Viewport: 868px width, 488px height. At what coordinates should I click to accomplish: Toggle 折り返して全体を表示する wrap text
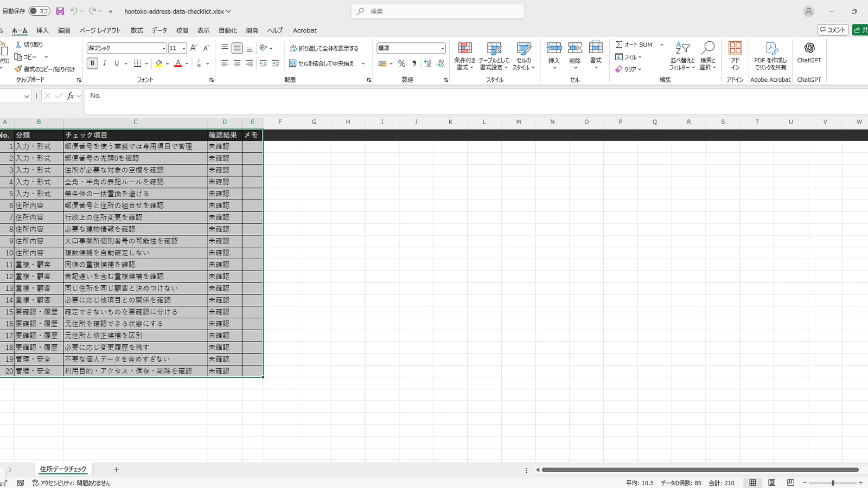coord(324,48)
